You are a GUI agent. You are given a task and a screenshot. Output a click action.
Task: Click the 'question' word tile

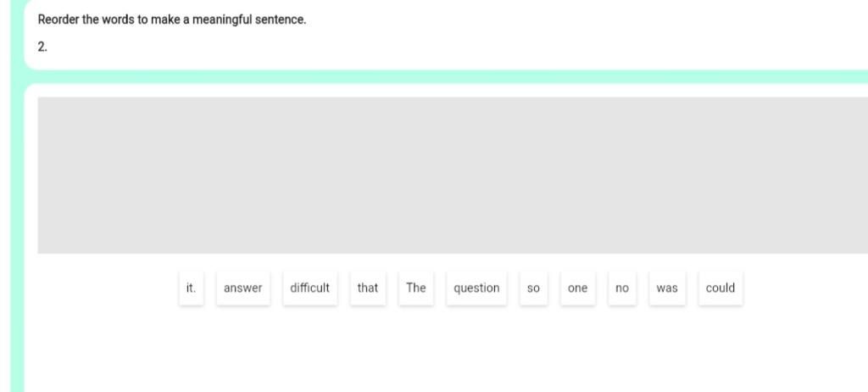(476, 288)
